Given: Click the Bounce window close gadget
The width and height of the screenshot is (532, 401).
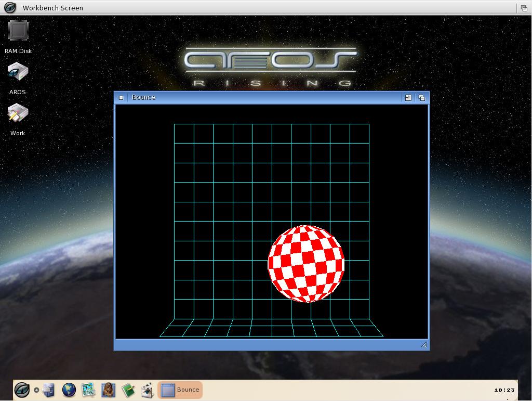Looking at the screenshot, I should (121, 98).
